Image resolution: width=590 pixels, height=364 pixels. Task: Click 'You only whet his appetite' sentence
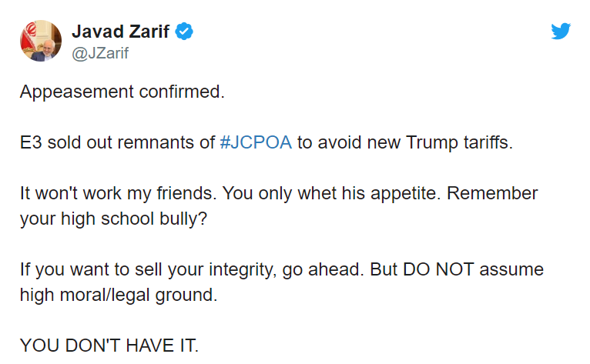[331, 193]
